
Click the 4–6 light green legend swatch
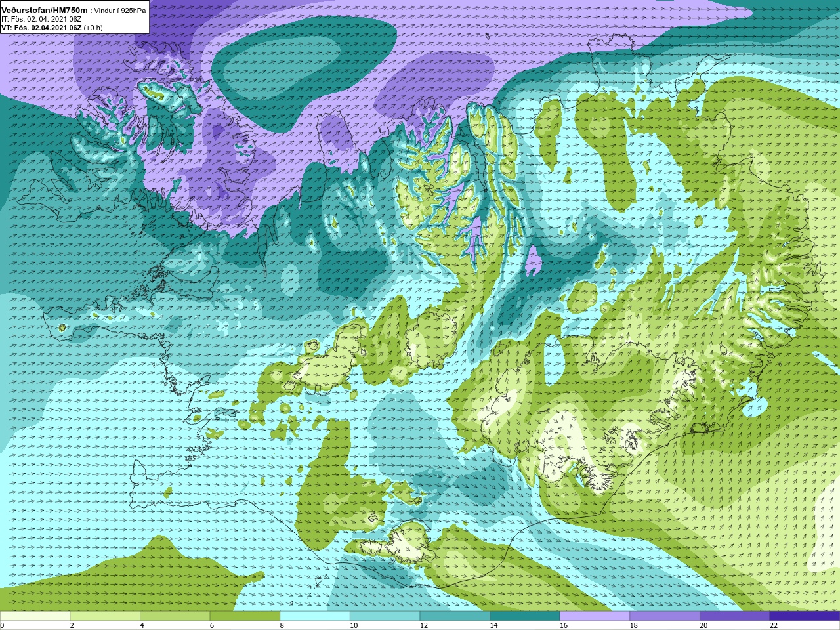click(x=175, y=616)
